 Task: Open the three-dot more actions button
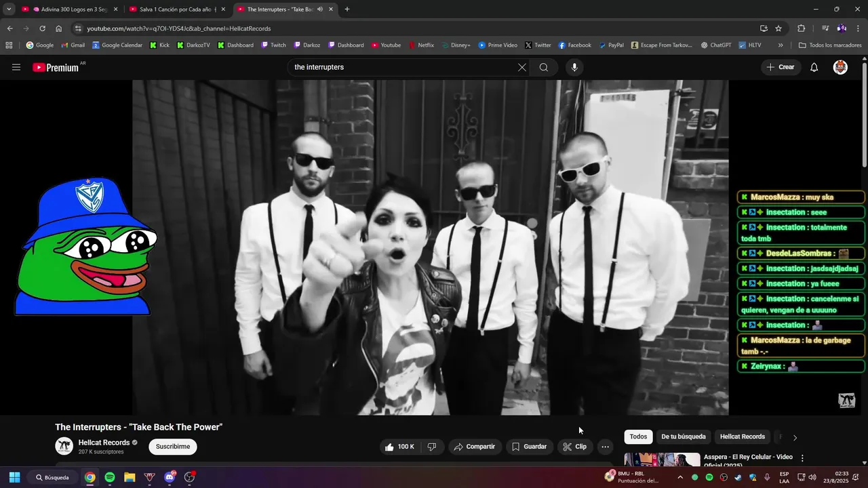[605, 447]
